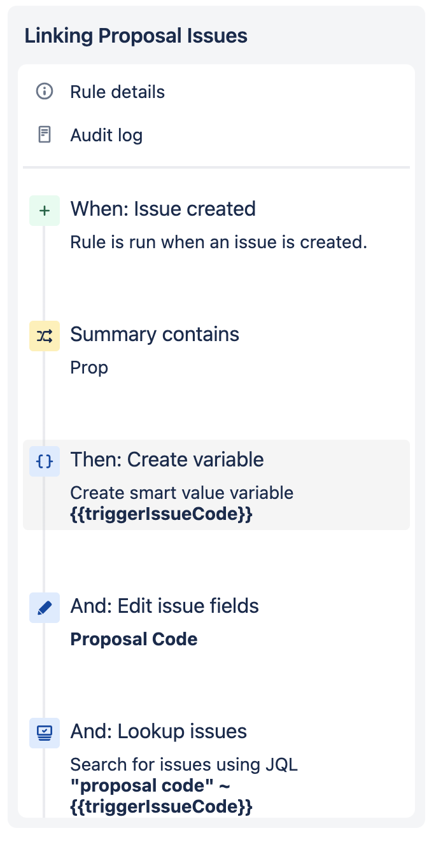The image size is (443, 868).
Task: Click the Audit log document icon
Action: click(x=43, y=135)
